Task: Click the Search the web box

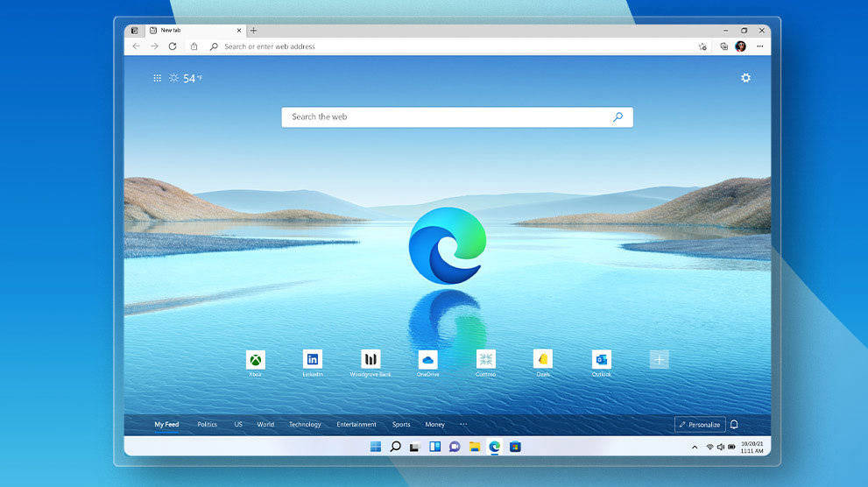Action: pos(447,116)
